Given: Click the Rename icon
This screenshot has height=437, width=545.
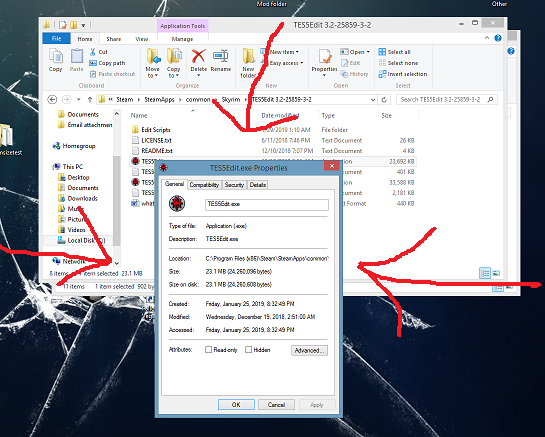Looking at the screenshot, I should click(221, 56).
